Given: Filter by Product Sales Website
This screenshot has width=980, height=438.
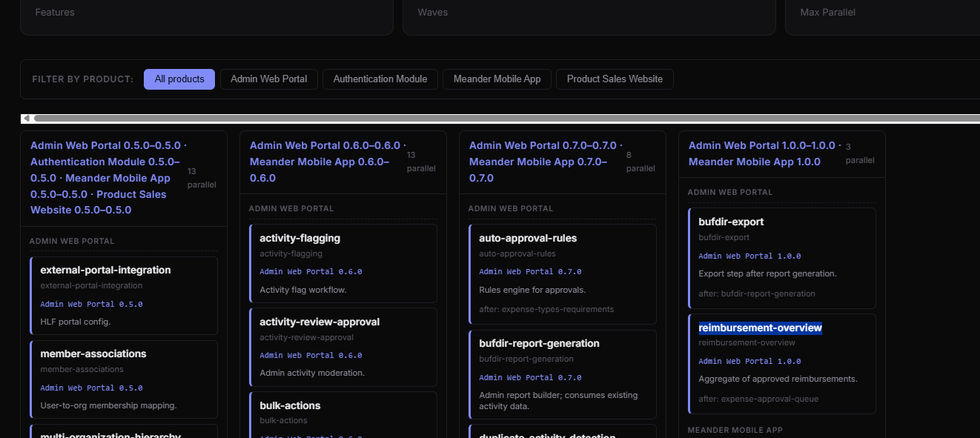Looking at the screenshot, I should 615,79.
